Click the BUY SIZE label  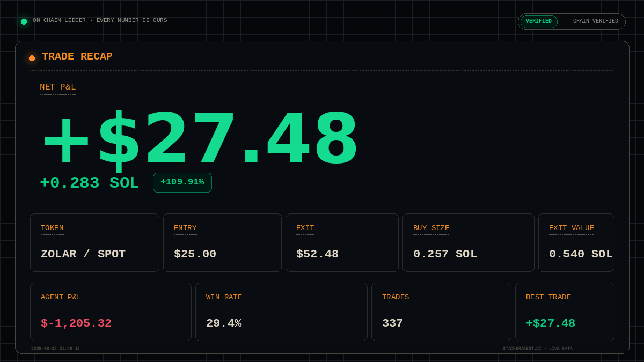coord(431,228)
